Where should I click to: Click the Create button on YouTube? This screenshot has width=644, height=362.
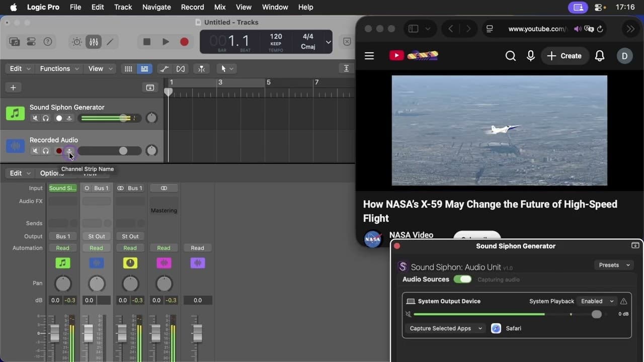pyautogui.click(x=565, y=56)
